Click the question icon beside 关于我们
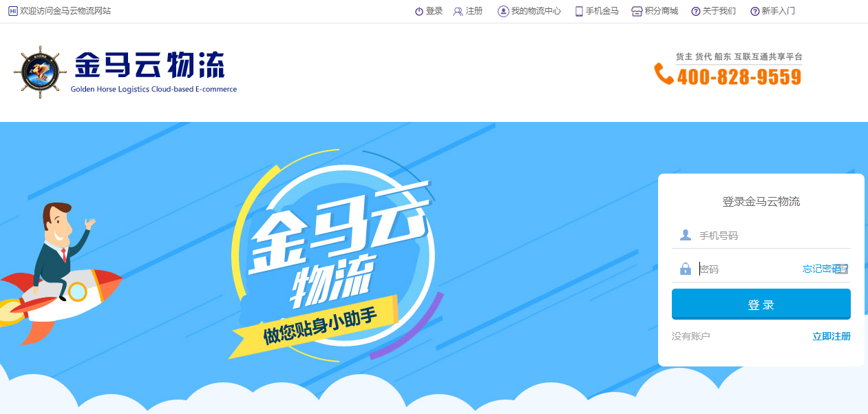Viewport: 868px width, 414px height. (x=696, y=11)
